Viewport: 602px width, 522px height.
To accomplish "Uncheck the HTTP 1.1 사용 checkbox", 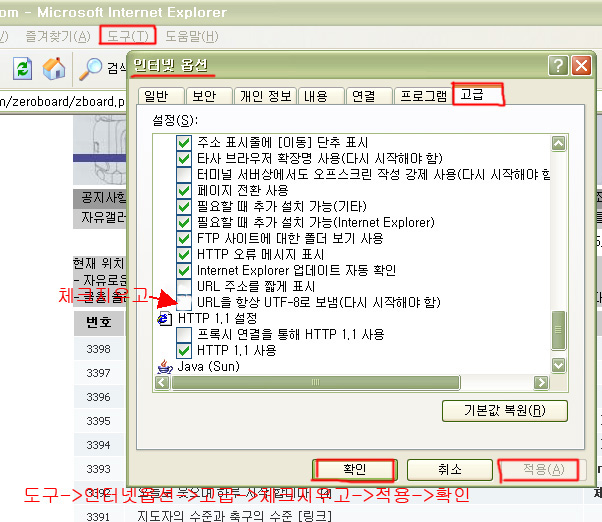I will 184,351.
